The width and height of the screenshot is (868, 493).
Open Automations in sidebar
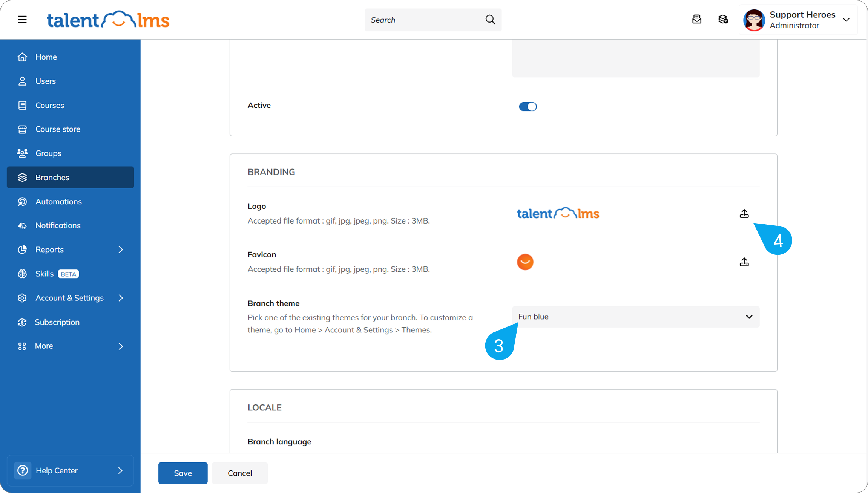[x=71, y=202]
